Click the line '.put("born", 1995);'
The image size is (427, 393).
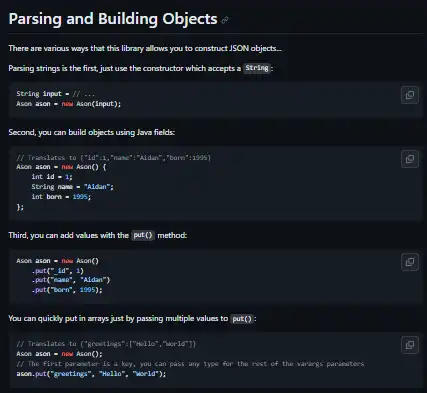point(67,290)
